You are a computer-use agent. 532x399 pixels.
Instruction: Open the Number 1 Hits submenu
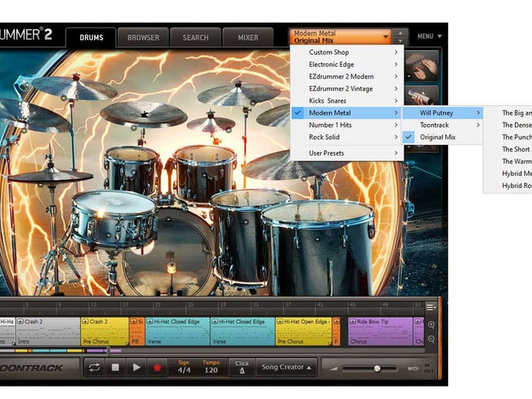click(x=347, y=125)
